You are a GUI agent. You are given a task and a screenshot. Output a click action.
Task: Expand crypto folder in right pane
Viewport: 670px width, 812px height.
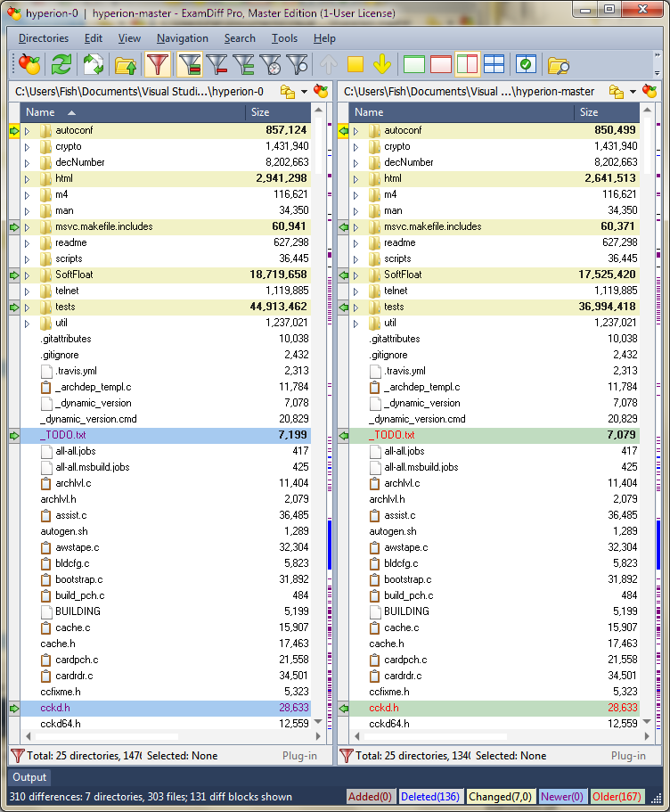pos(355,147)
